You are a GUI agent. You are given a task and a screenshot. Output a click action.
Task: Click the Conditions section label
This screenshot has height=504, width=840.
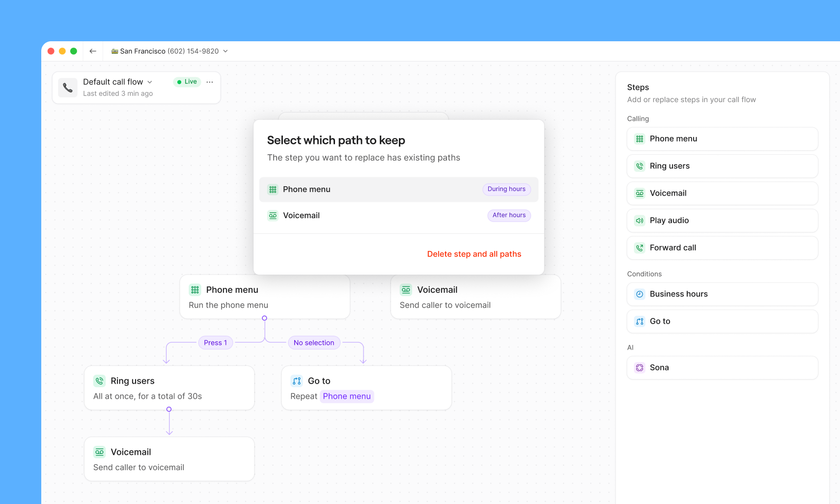(644, 274)
